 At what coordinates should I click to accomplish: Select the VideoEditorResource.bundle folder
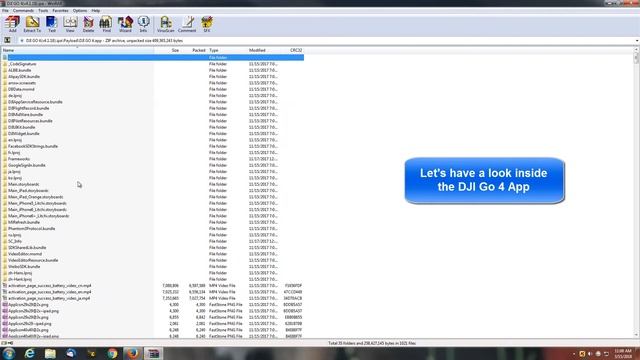point(33,260)
